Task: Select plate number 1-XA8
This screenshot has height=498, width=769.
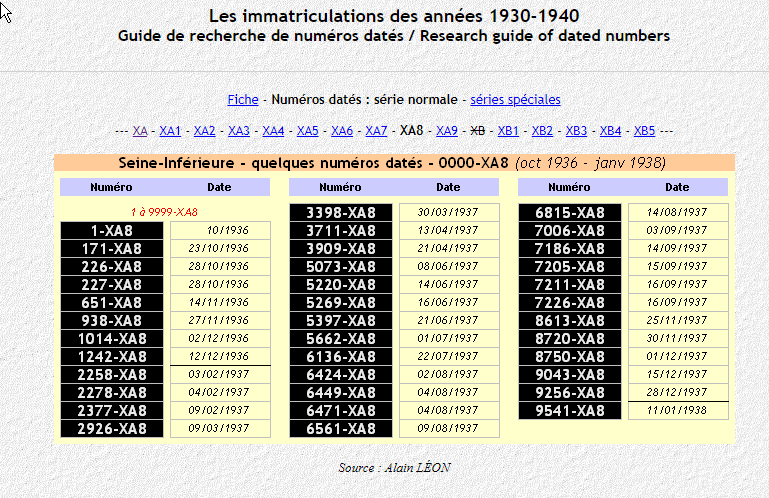Action: [112, 231]
